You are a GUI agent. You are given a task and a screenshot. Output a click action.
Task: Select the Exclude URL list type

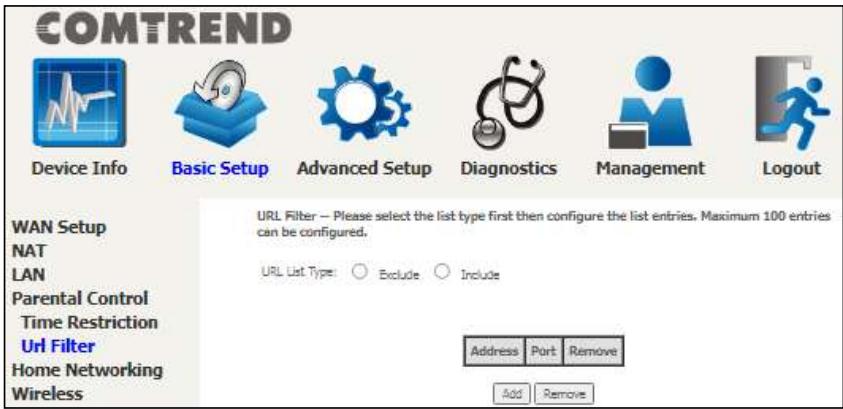[359, 272]
